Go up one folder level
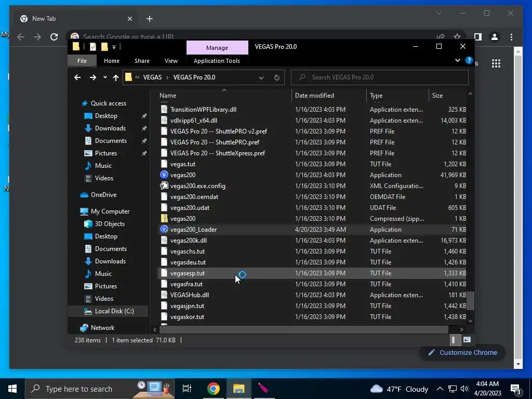532x399 pixels. click(x=116, y=77)
